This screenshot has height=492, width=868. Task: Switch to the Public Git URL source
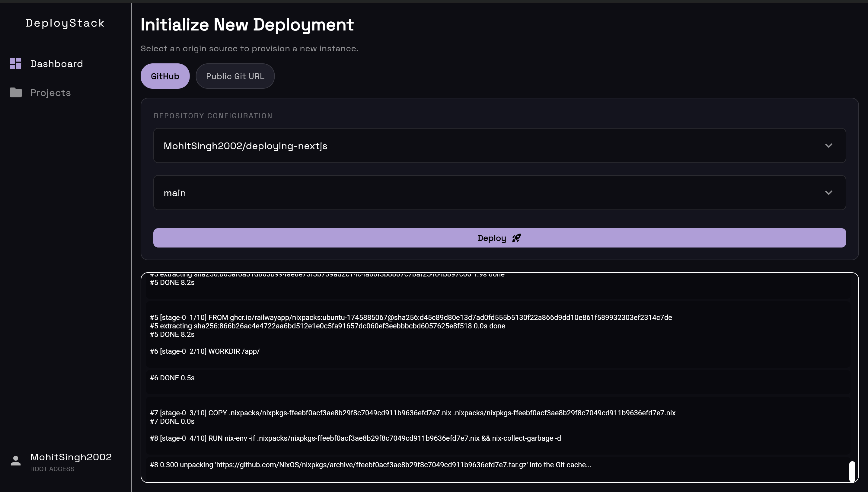click(x=235, y=76)
